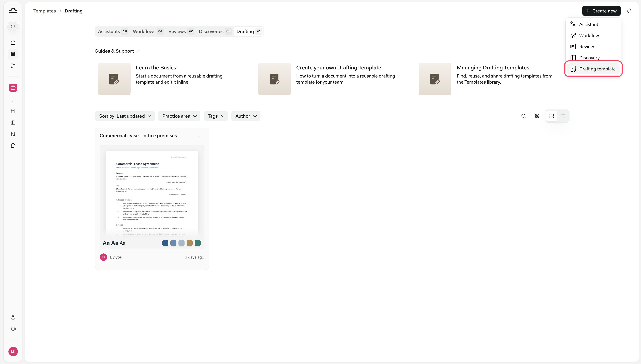Viewport: 641px width, 364px height.
Task: Search templates with magnifier icon near filters
Action: (x=523, y=116)
